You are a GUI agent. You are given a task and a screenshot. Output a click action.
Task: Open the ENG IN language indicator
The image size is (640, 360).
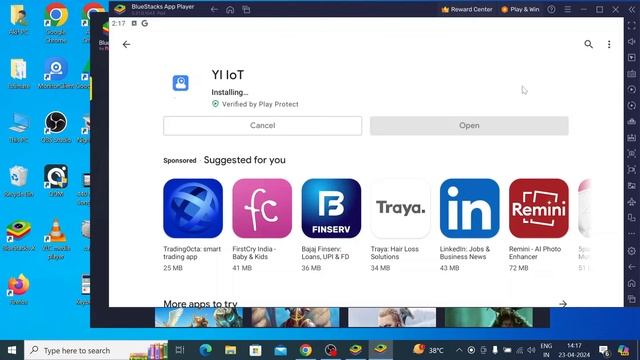pos(546,350)
